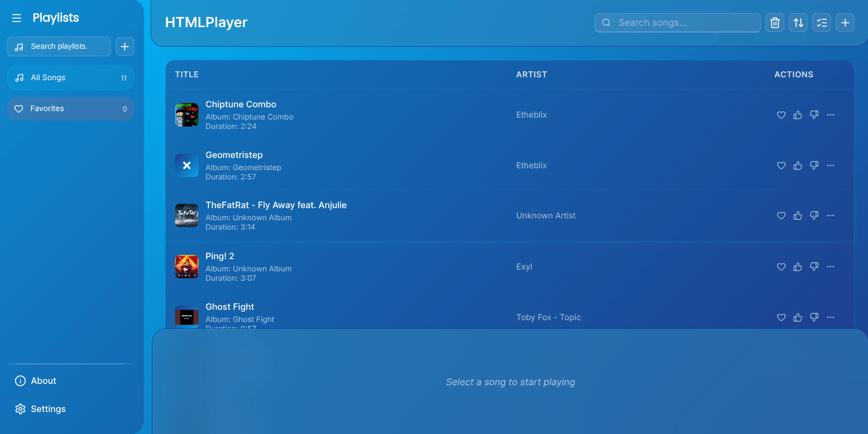
Task: Open more options for Ghost Fight
Action: click(x=831, y=317)
